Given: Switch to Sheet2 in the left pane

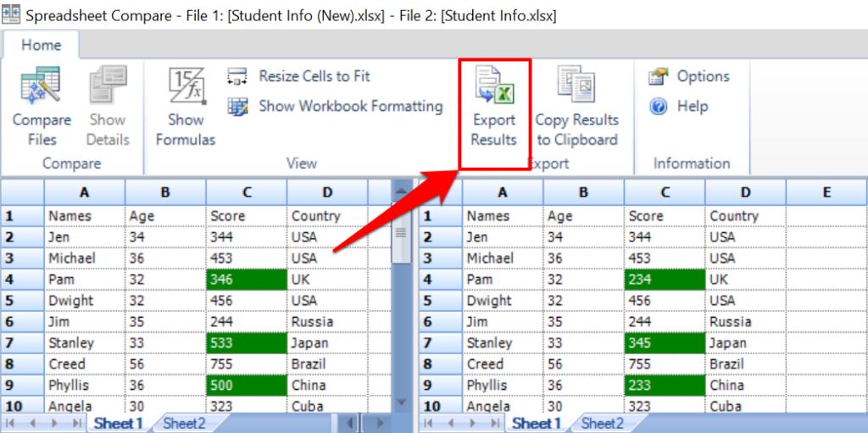Looking at the screenshot, I should [x=184, y=423].
